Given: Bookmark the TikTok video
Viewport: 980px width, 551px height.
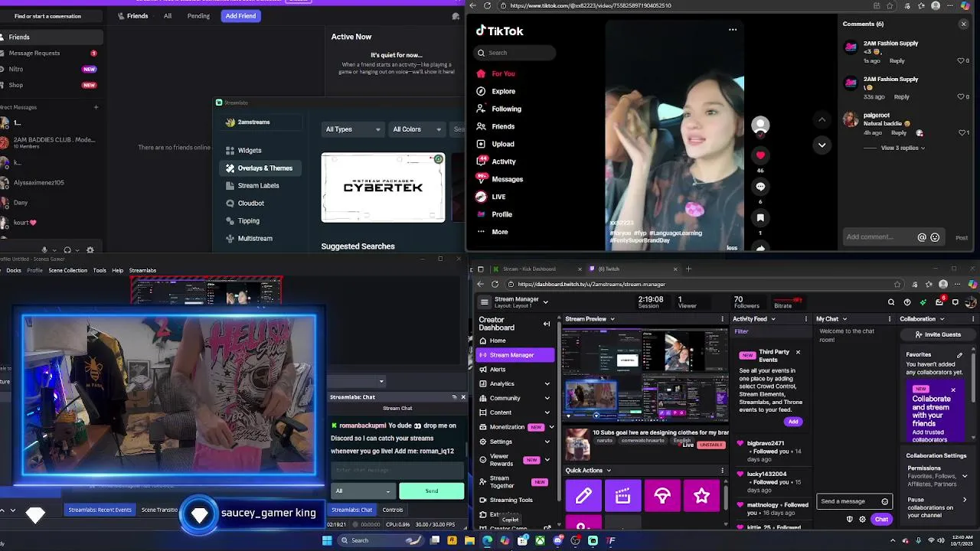Looking at the screenshot, I should (x=760, y=218).
